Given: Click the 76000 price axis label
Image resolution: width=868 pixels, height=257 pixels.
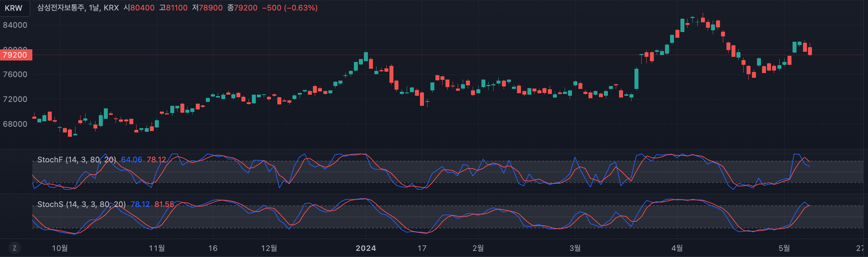Looking at the screenshot, I should tap(15, 75).
